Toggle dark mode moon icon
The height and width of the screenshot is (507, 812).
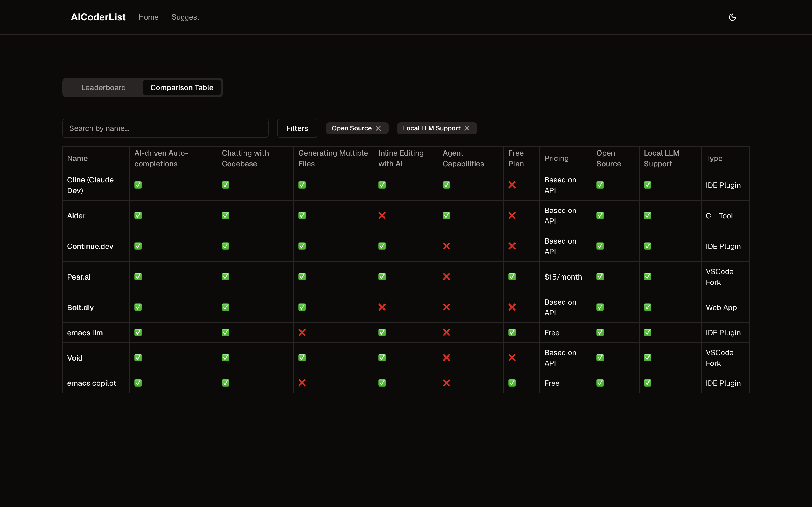pos(732,17)
